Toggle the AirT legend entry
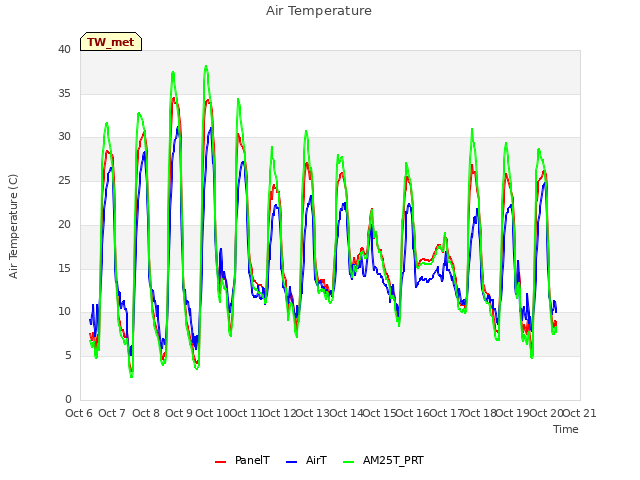 [x=306, y=460]
